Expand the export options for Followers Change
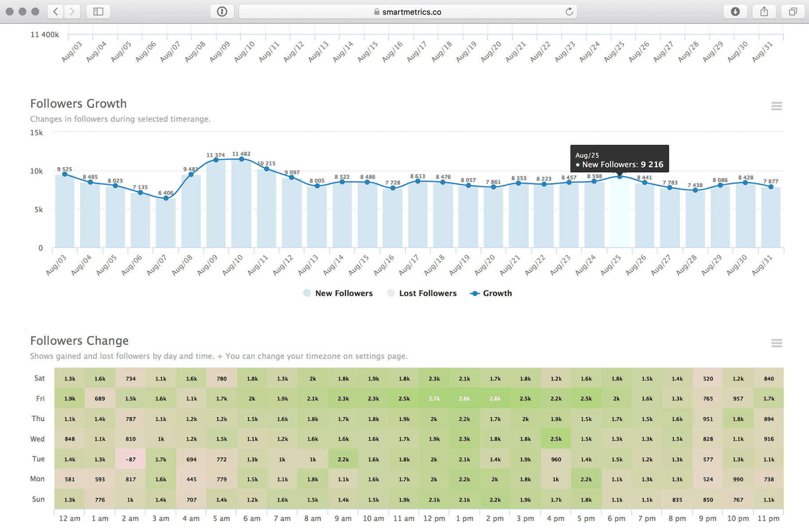This screenshot has height=532, width=809. tap(777, 343)
